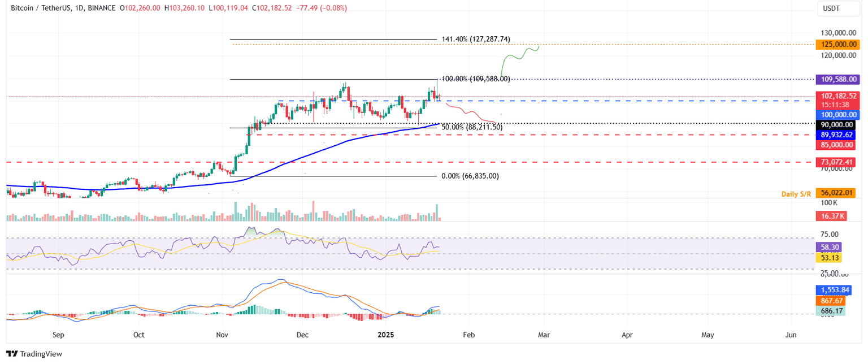This screenshot has height=364, width=868.
Task: Click the Dec label on time axis
Action: tap(302, 335)
